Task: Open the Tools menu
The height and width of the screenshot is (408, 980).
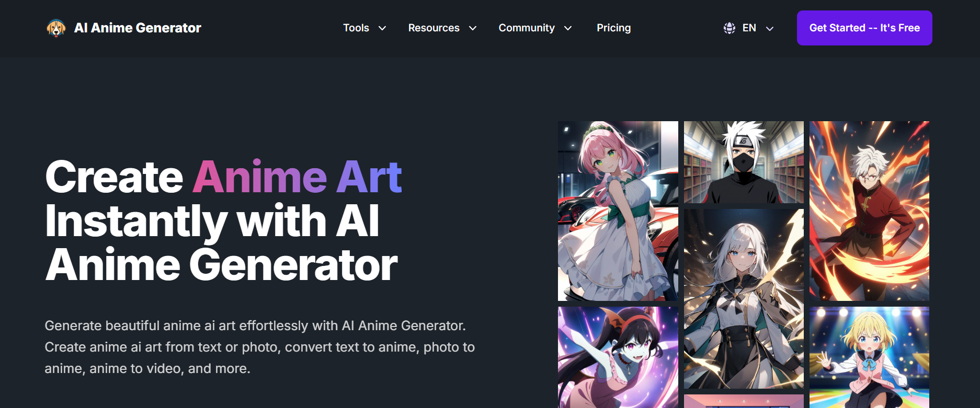Action: point(364,28)
